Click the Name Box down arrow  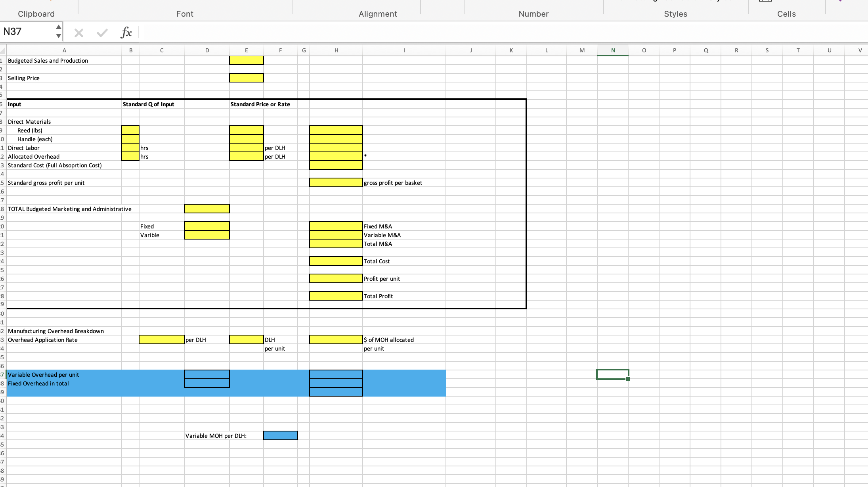pyautogui.click(x=58, y=36)
